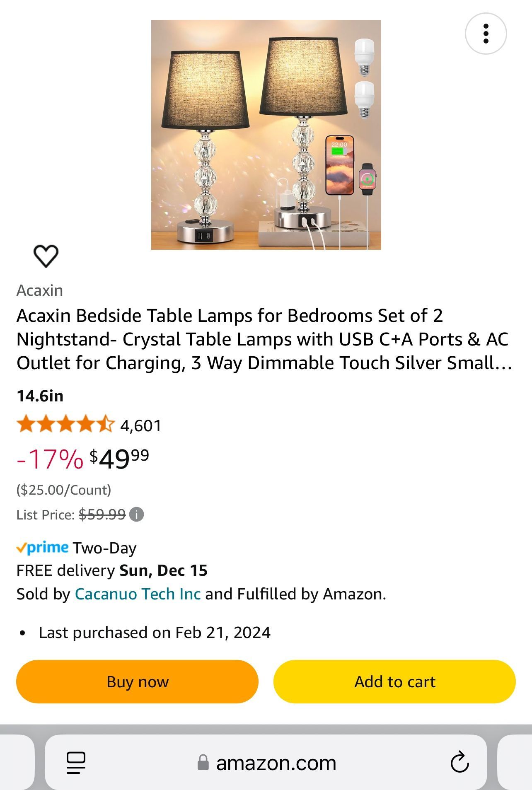
Task: Open the Acaxin Bedside Table Lamps title
Action: 264,339
